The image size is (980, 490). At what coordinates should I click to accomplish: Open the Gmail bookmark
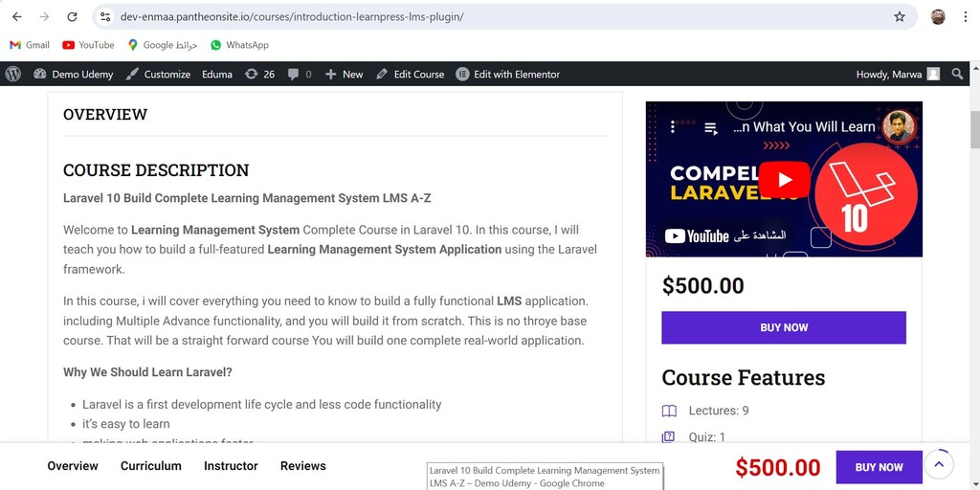[x=30, y=45]
